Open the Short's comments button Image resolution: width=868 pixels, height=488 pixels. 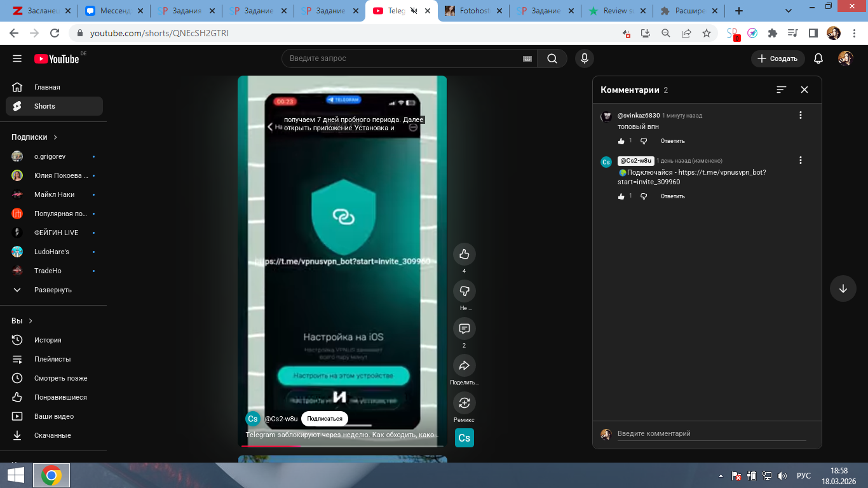pos(465,329)
